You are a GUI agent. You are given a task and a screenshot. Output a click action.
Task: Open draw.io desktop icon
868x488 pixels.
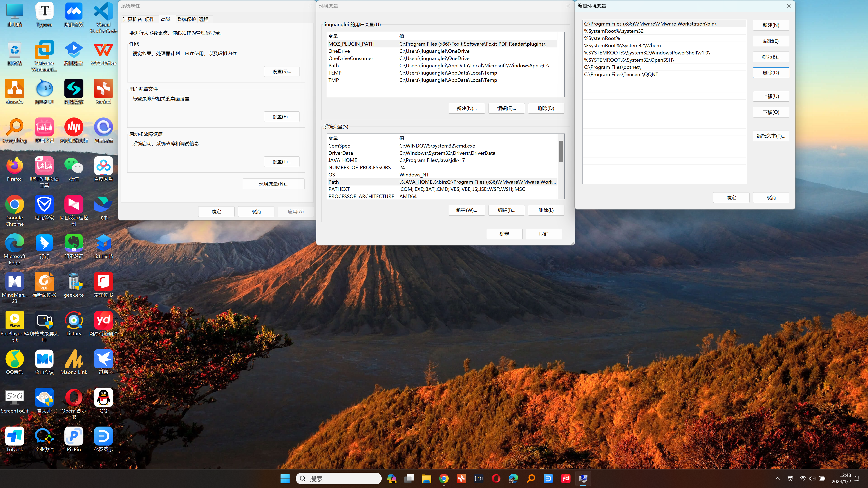[14, 91]
